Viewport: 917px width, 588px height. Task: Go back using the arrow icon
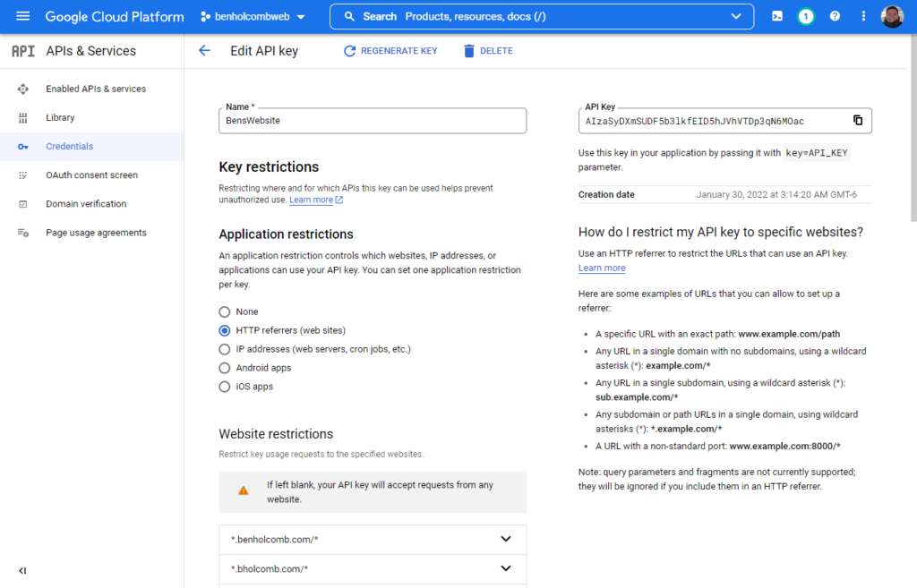[204, 51]
